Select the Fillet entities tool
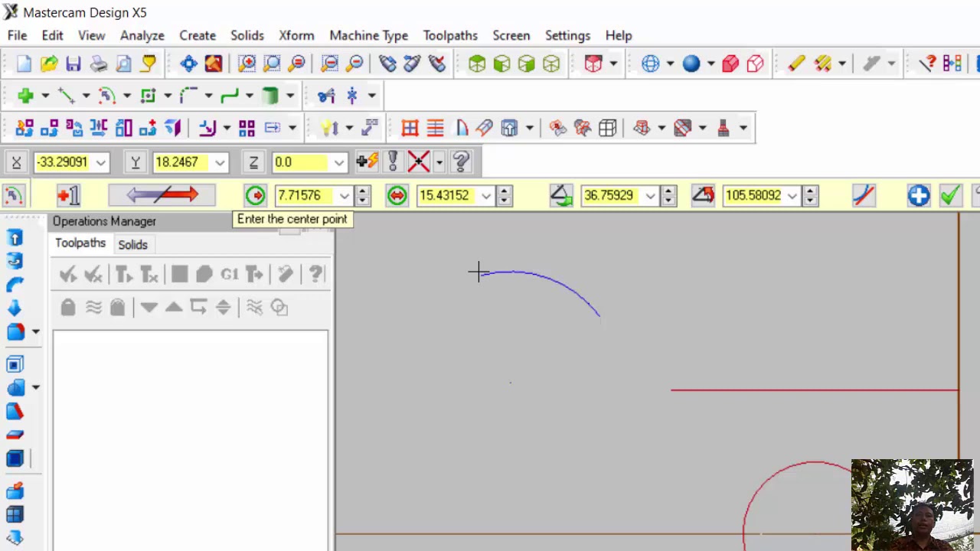980x551 pixels. point(188,96)
